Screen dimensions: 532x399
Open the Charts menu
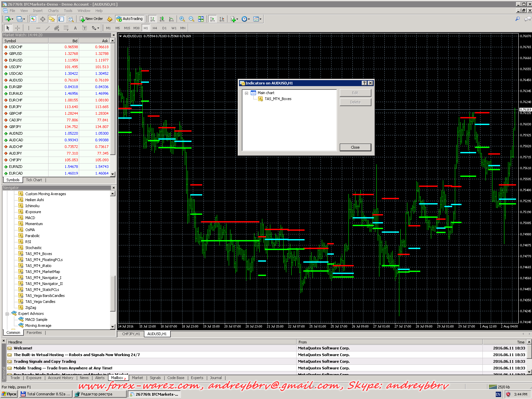click(53, 11)
